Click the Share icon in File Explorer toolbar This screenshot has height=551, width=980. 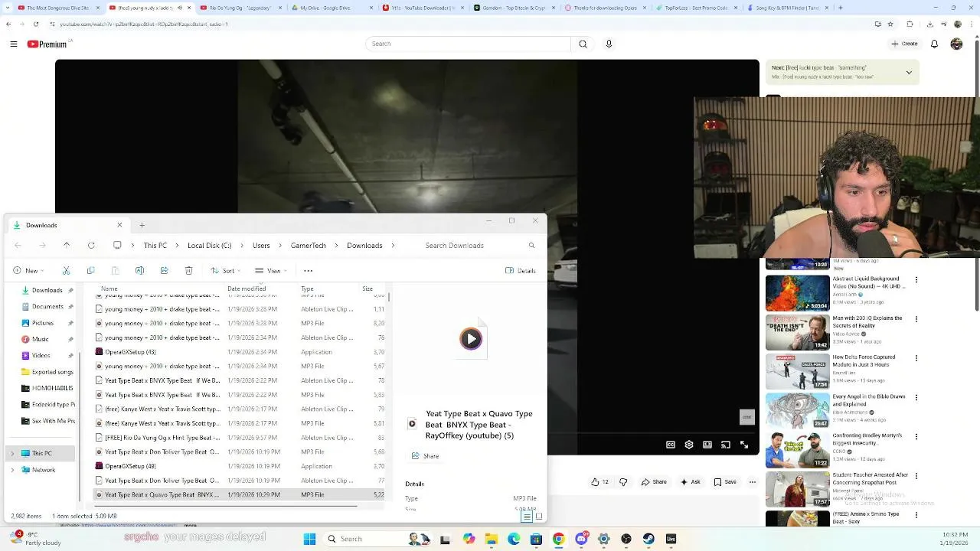coord(164,271)
